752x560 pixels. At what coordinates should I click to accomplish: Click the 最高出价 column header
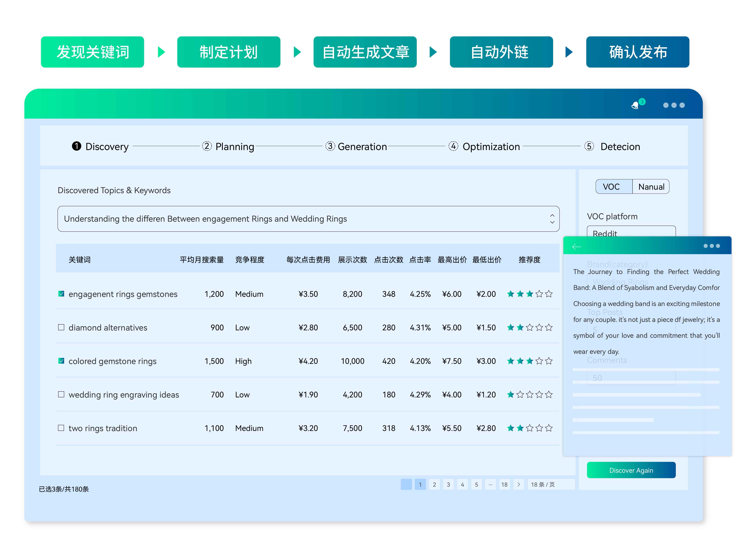coord(452,260)
